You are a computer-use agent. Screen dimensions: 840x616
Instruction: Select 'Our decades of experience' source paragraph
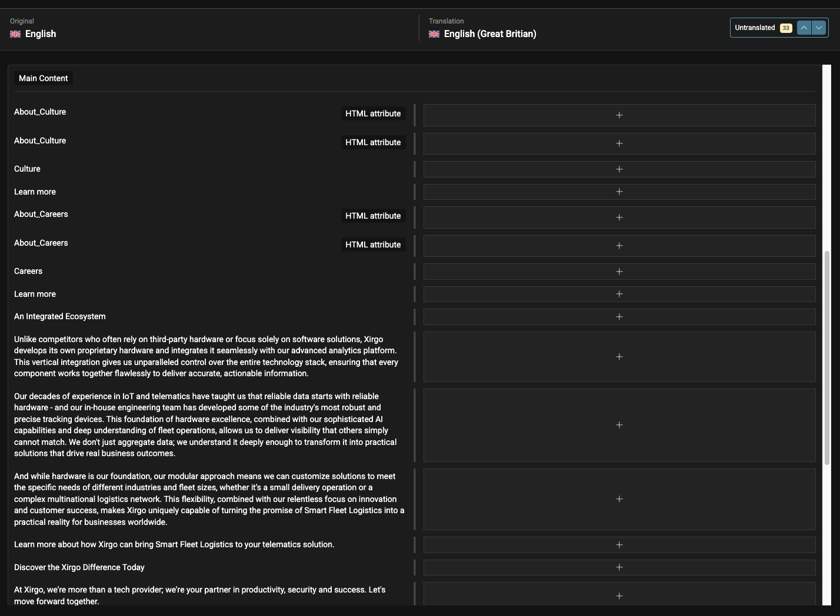tap(206, 424)
